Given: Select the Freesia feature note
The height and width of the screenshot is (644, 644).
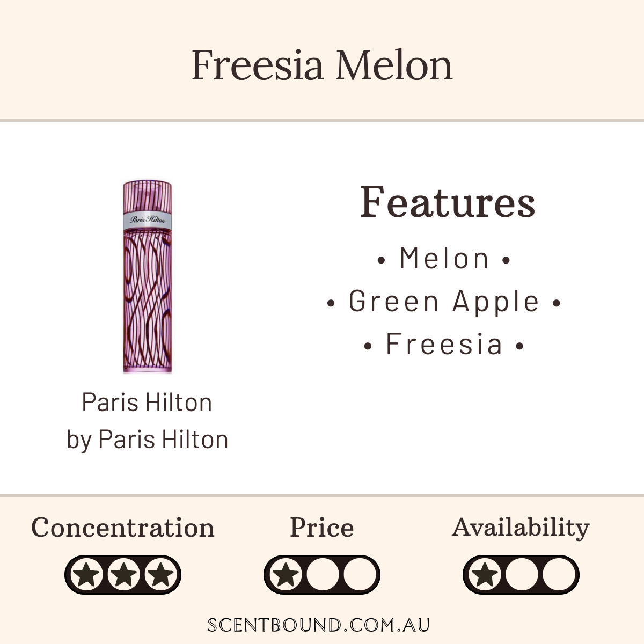Looking at the screenshot, I should pyautogui.click(x=444, y=344).
